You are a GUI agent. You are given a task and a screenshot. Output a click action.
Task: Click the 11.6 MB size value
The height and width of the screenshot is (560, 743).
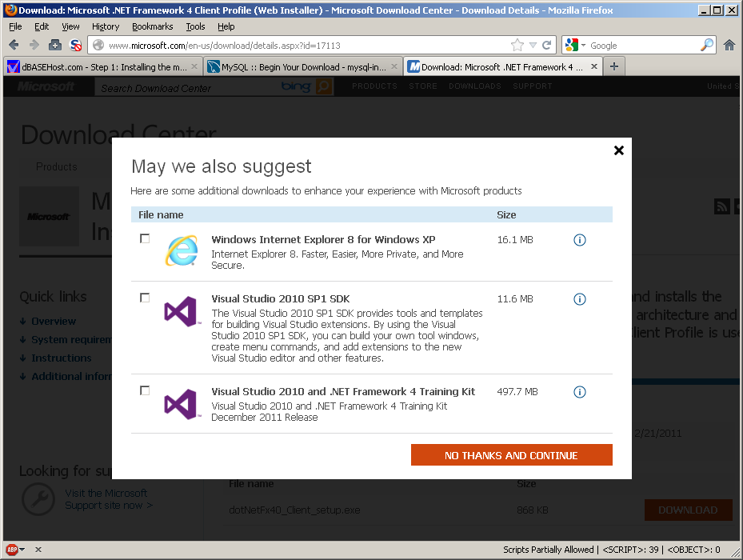[x=515, y=299]
